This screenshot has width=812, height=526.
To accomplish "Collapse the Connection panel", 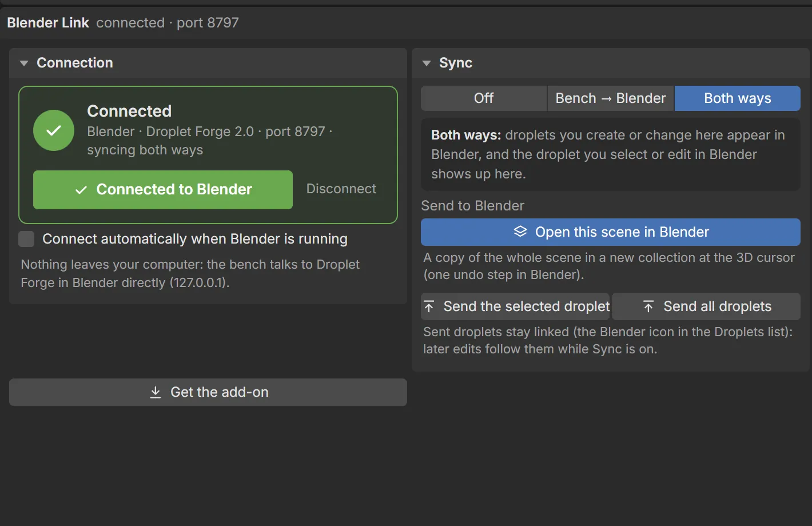I will pyautogui.click(x=24, y=63).
